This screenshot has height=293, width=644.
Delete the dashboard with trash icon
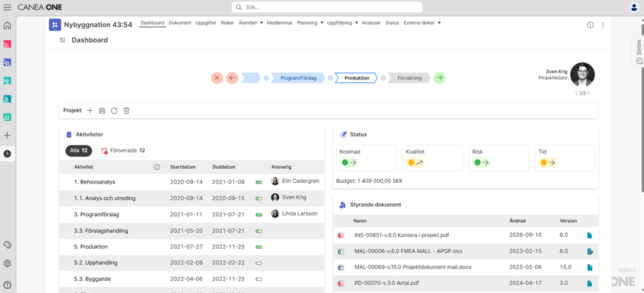[126, 110]
